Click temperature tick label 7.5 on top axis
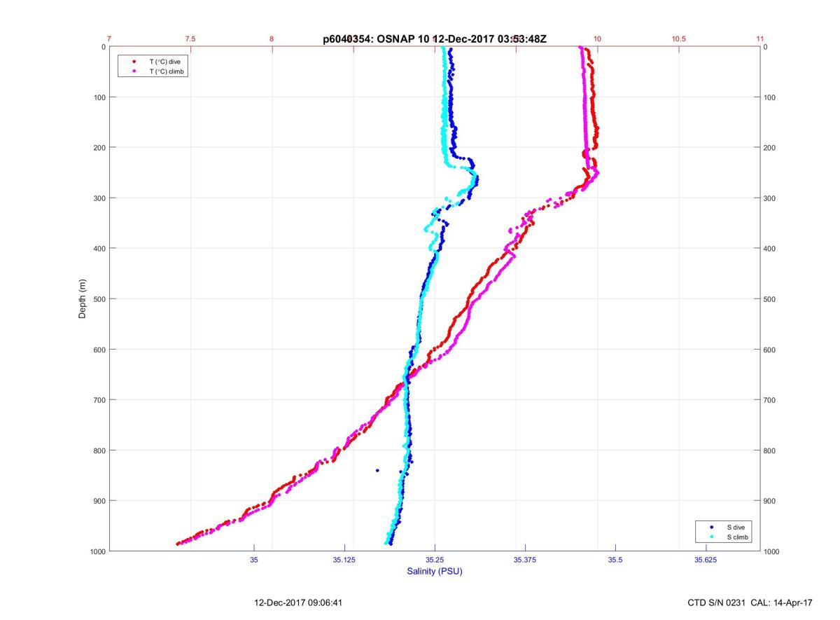This screenshot has width=840, height=620. point(190,39)
